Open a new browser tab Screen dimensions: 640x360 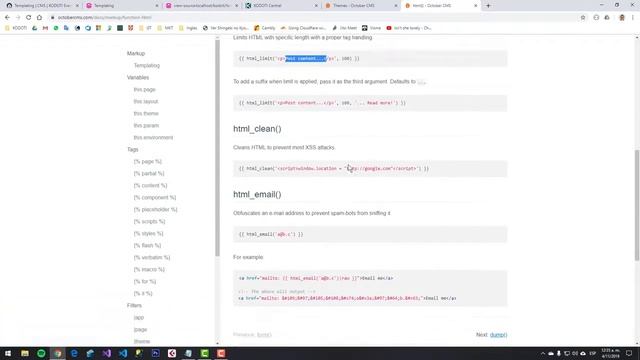pyautogui.click(x=488, y=6)
